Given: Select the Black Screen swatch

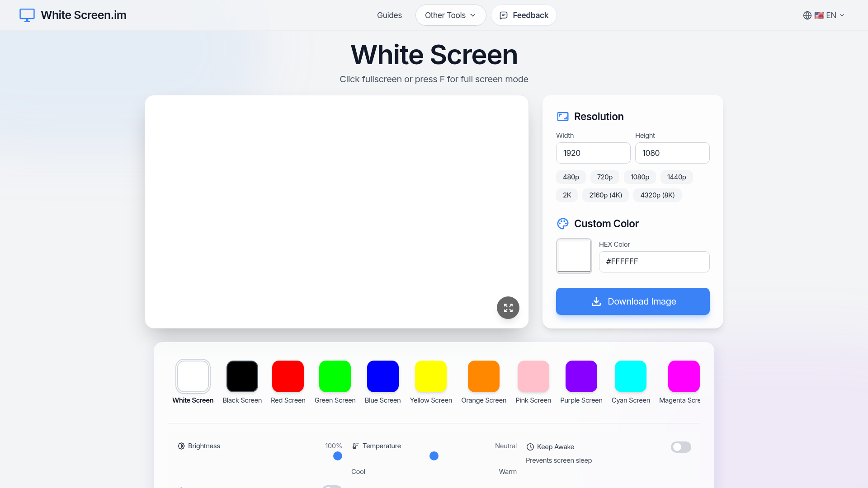Looking at the screenshot, I should click(x=242, y=376).
